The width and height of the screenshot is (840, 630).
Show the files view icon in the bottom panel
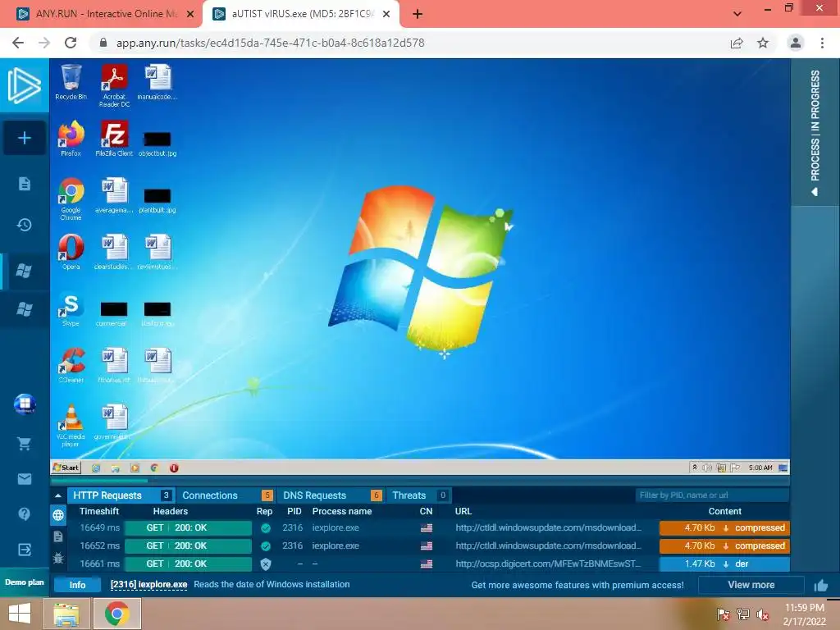pyautogui.click(x=58, y=536)
